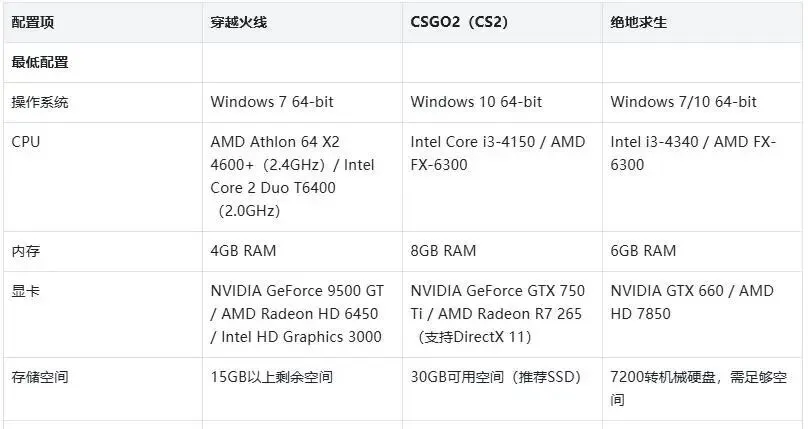Click the CSGO2（CS2） column header
808x429 pixels.
point(459,21)
